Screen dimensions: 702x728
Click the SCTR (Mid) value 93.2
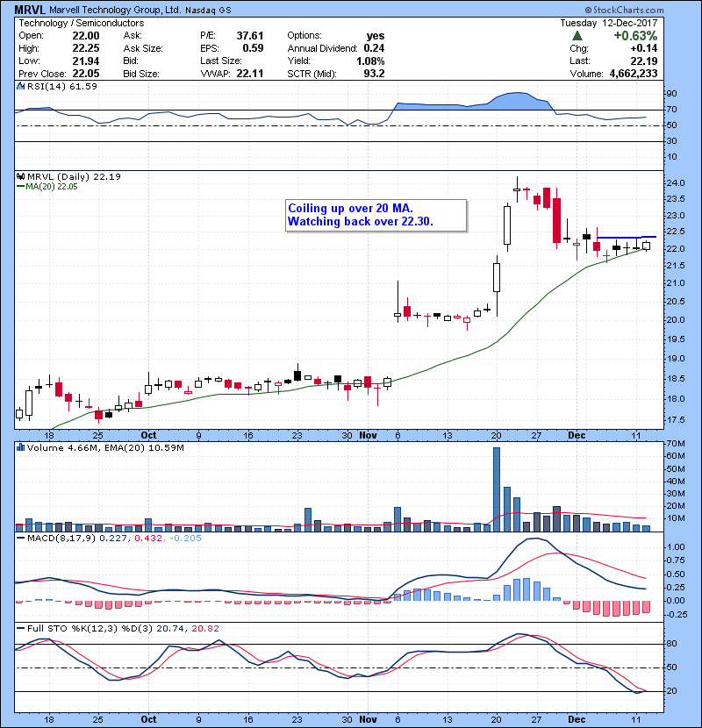[374, 74]
